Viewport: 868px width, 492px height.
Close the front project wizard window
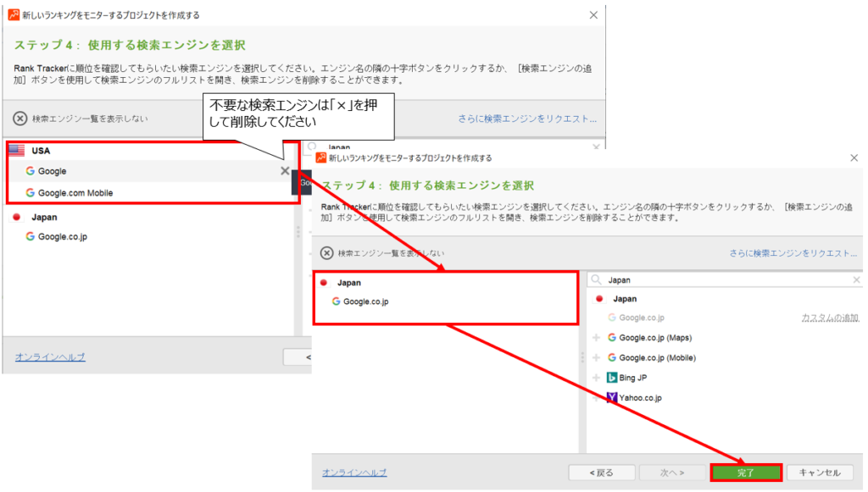(x=854, y=158)
